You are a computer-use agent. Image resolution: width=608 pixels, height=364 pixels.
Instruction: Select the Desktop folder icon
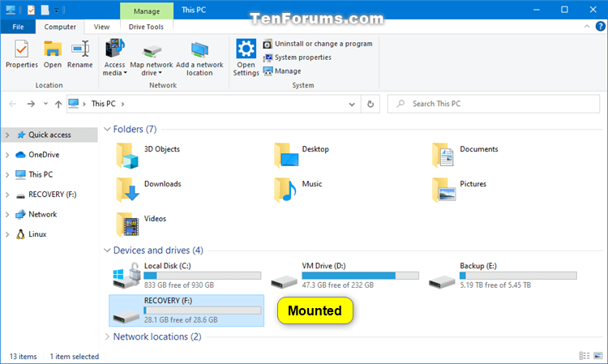pyautogui.click(x=286, y=155)
